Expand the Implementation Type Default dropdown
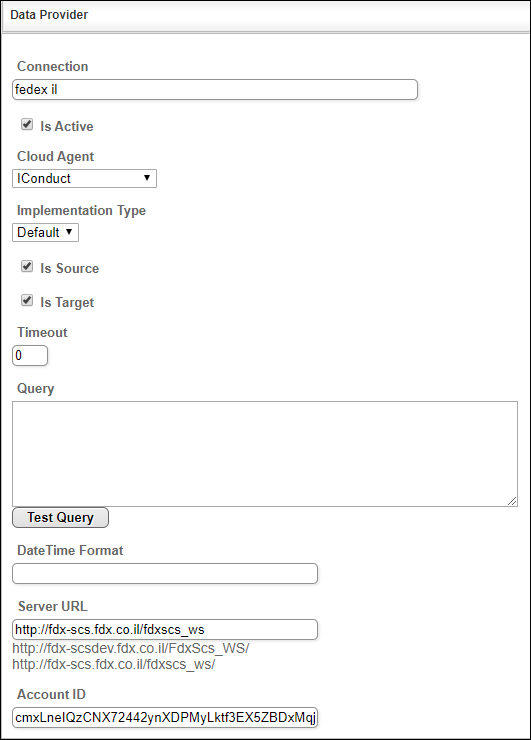 click(x=45, y=233)
